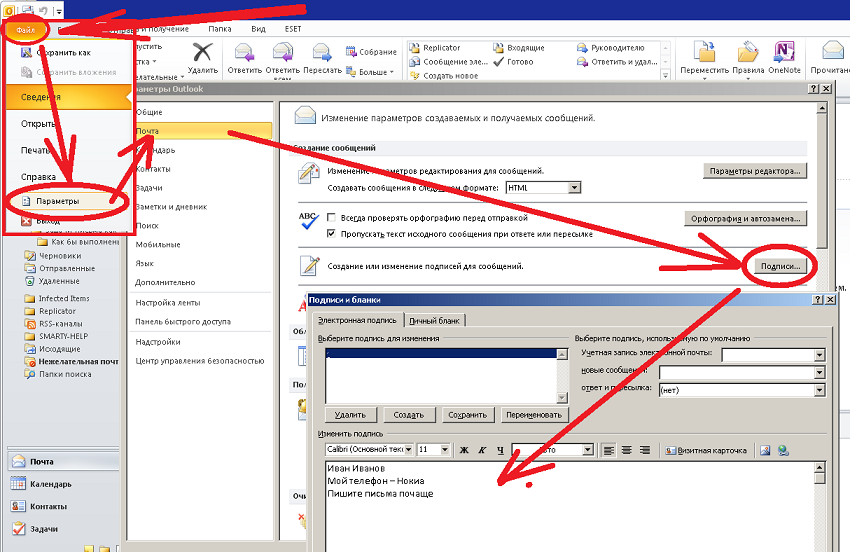
Task: Center the signature text
Action: click(627, 450)
